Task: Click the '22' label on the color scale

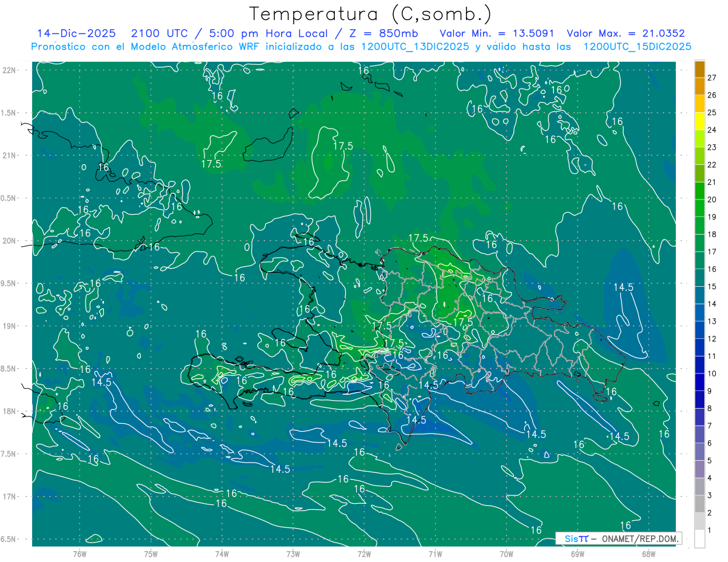Action: click(x=712, y=165)
